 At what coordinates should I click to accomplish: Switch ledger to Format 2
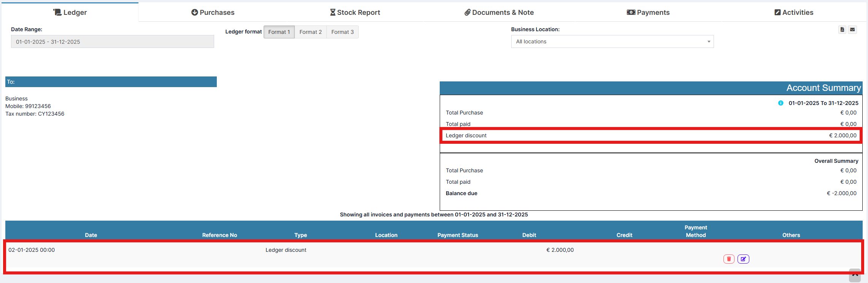(x=310, y=32)
